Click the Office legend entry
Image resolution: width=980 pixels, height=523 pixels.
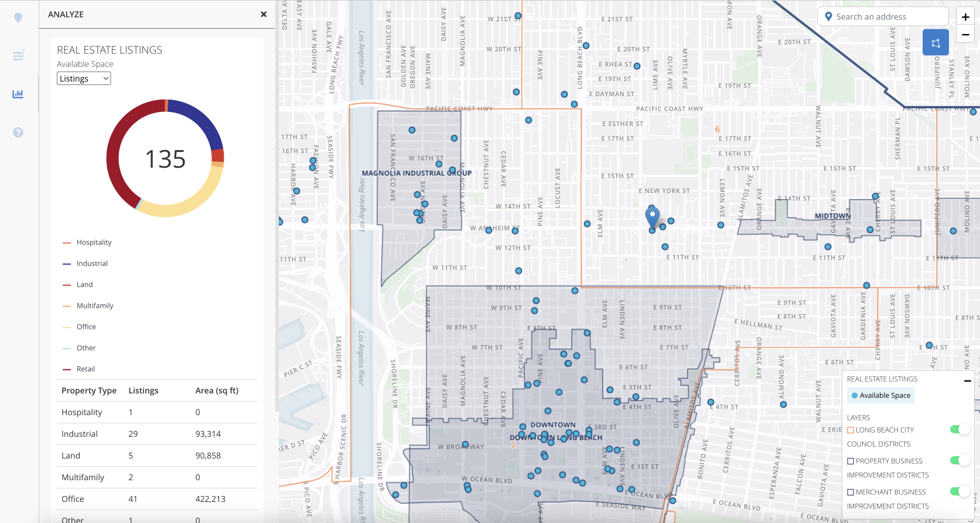click(x=79, y=327)
